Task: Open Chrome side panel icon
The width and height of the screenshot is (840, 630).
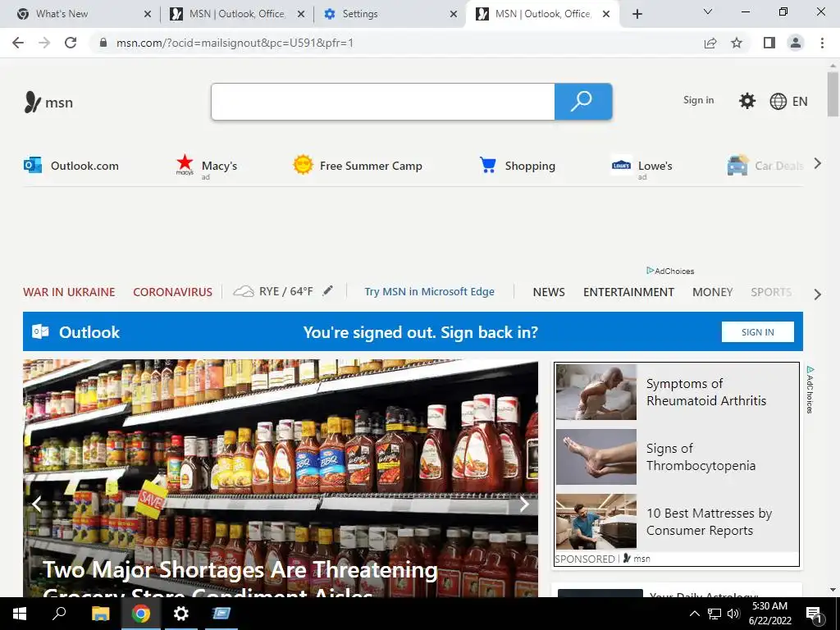Action: [769, 43]
